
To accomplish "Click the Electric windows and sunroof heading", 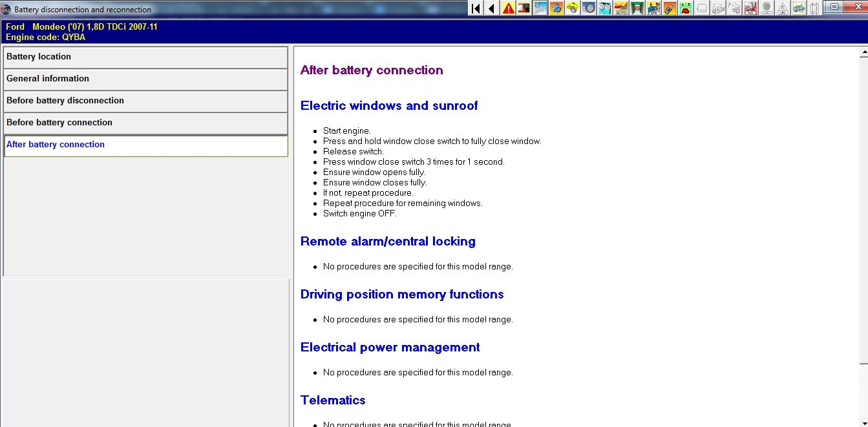I will click(389, 106).
